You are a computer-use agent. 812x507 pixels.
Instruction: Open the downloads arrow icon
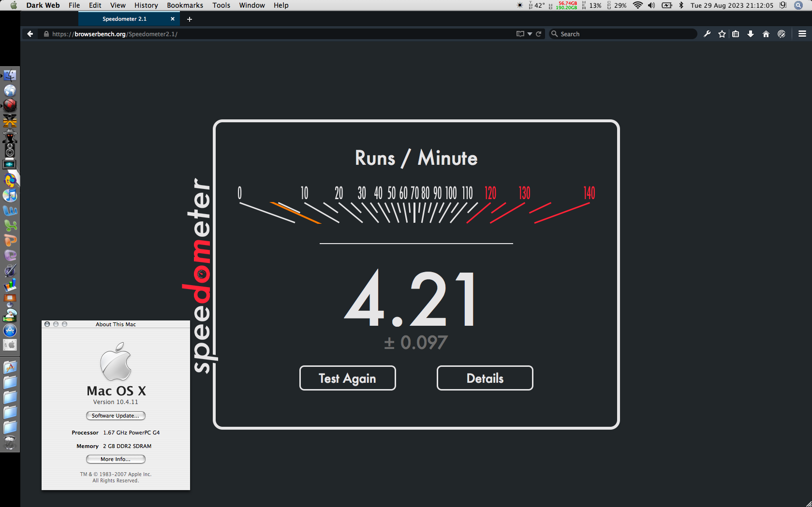pos(751,34)
